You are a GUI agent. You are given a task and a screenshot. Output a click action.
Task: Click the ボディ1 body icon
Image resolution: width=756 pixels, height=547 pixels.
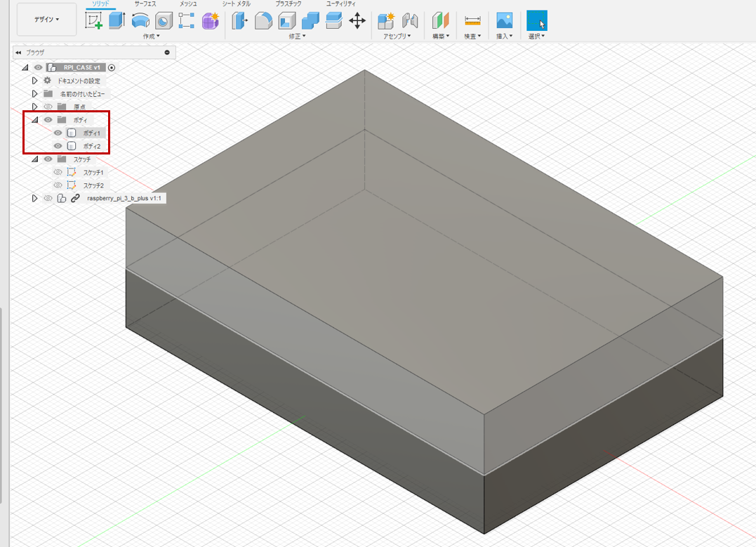pos(72,133)
